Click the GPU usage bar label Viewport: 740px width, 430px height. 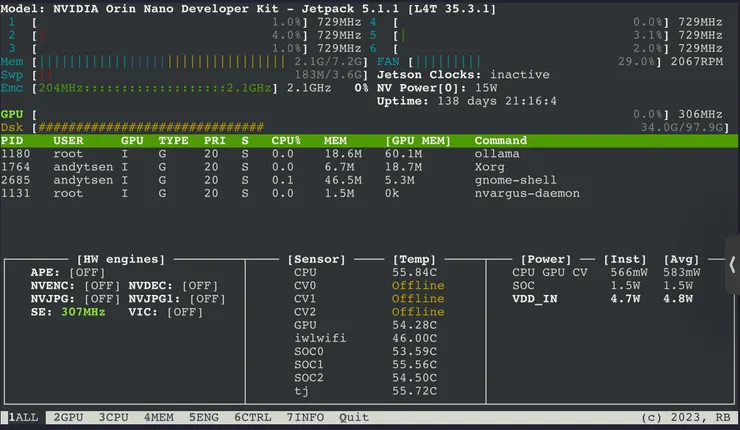12,114
